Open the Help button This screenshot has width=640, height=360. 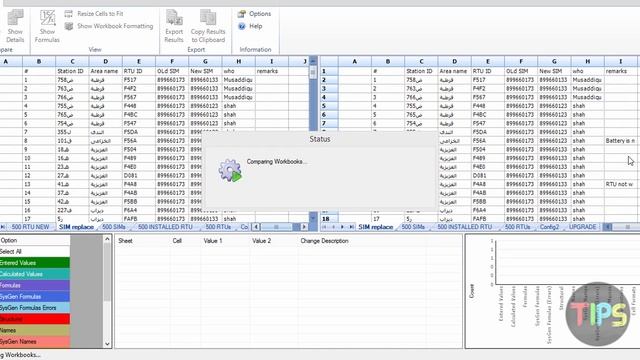250,26
